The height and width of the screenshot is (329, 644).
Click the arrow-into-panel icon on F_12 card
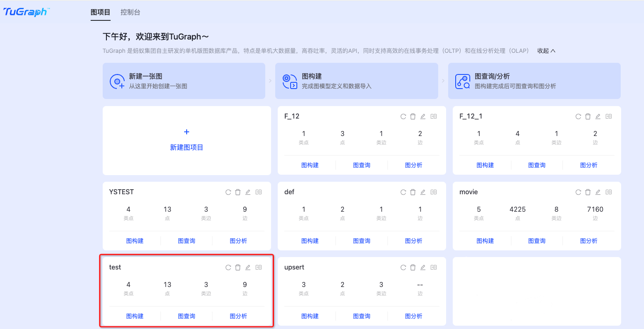pos(434,116)
